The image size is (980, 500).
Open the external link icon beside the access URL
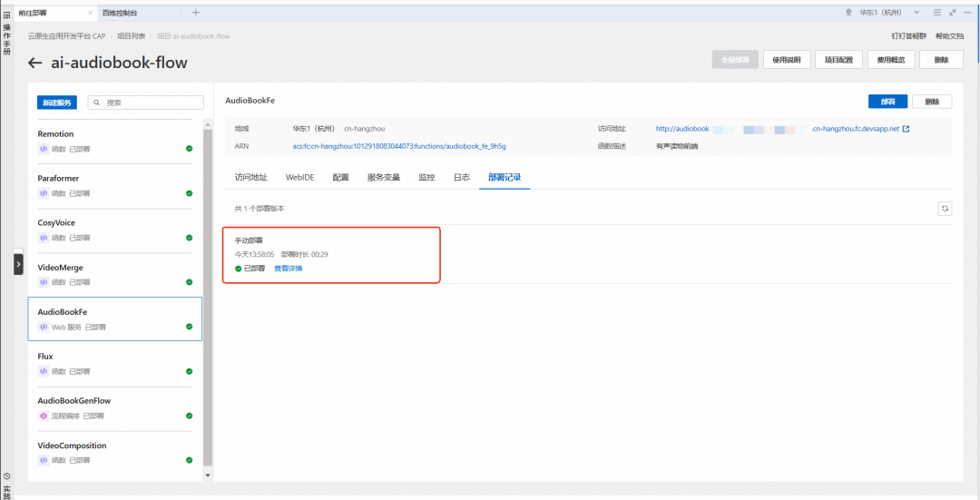pyautogui.click(x=906, y=129)
